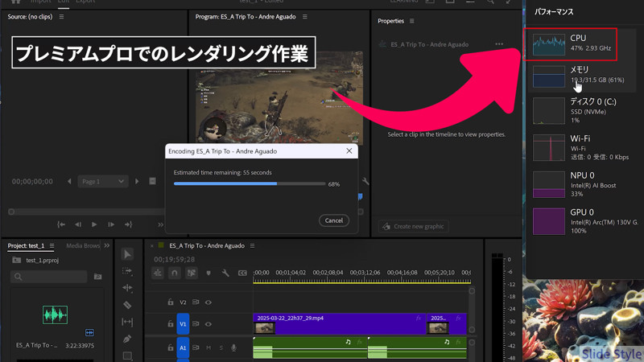Add a marker with the timeline marker icon

click(x=208, y=274)
